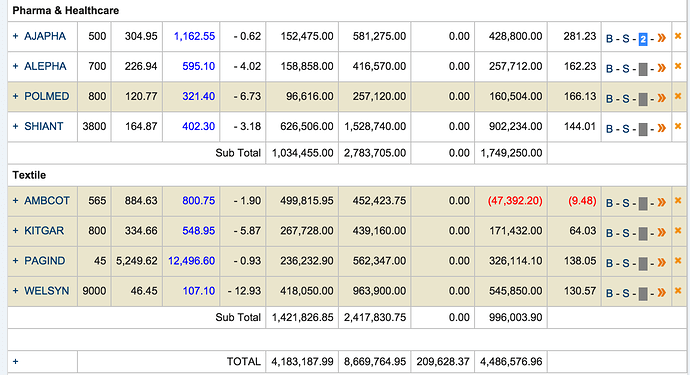Delete SHIANT row with orange cross

[678, 126]
